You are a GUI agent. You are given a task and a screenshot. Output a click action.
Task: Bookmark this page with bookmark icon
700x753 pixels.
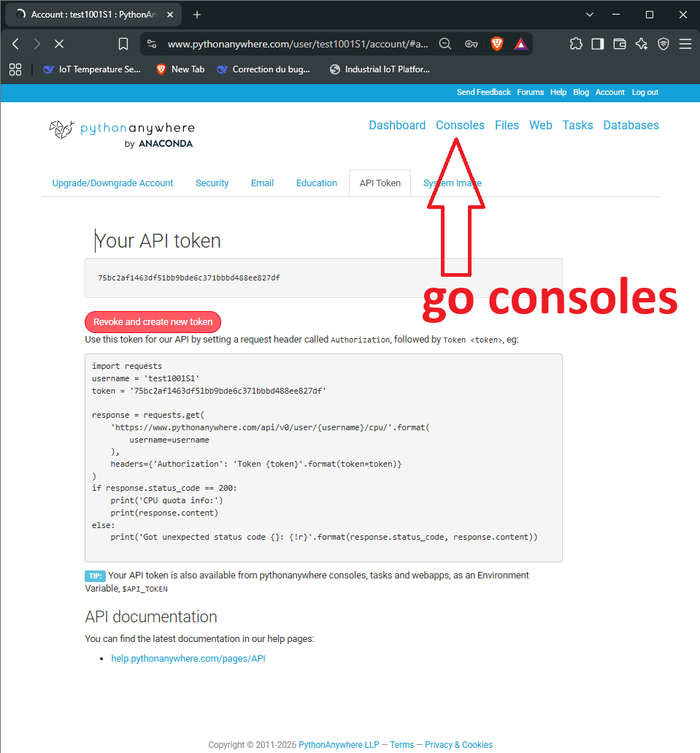point(123,44)
